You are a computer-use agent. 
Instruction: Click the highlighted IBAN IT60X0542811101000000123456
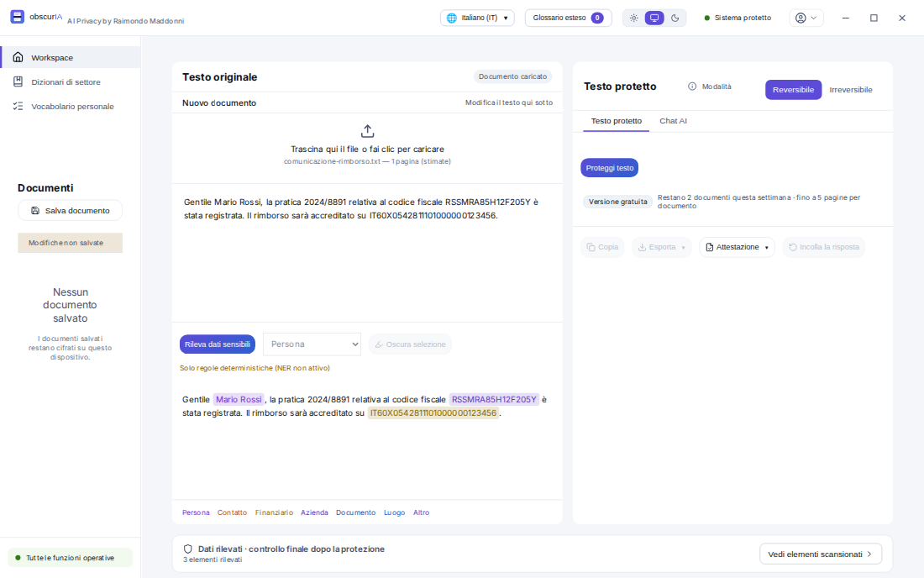click(x=433, y=413)
